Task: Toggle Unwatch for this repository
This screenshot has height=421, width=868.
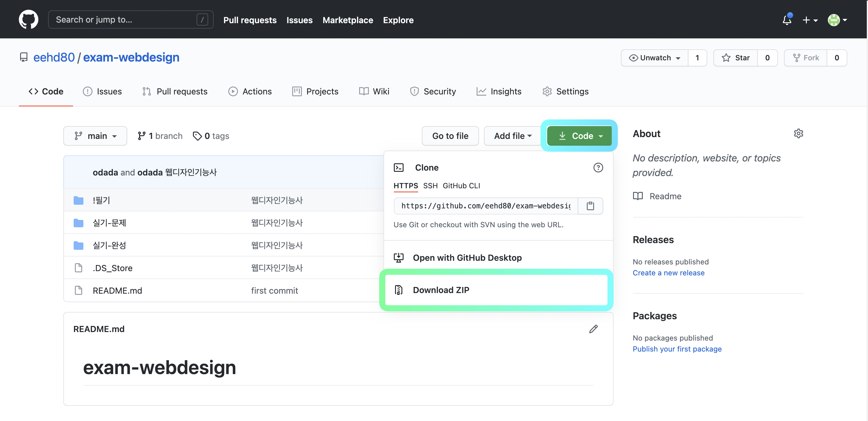Action: pos(654,58)
